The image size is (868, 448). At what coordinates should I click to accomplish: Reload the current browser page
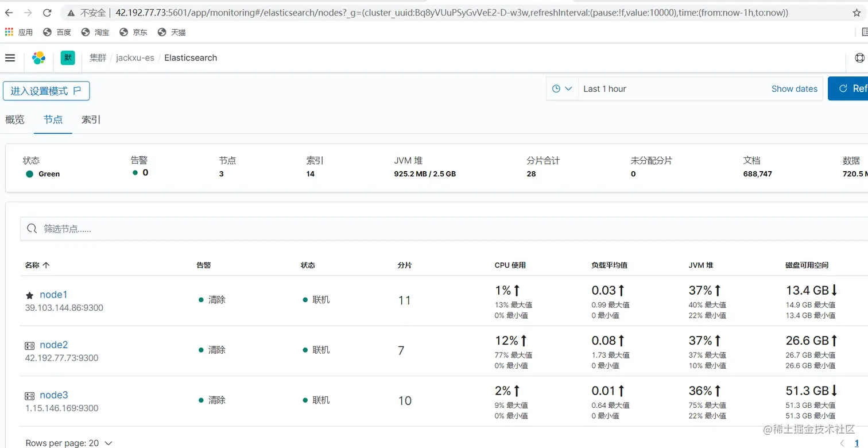pos(47,13)
